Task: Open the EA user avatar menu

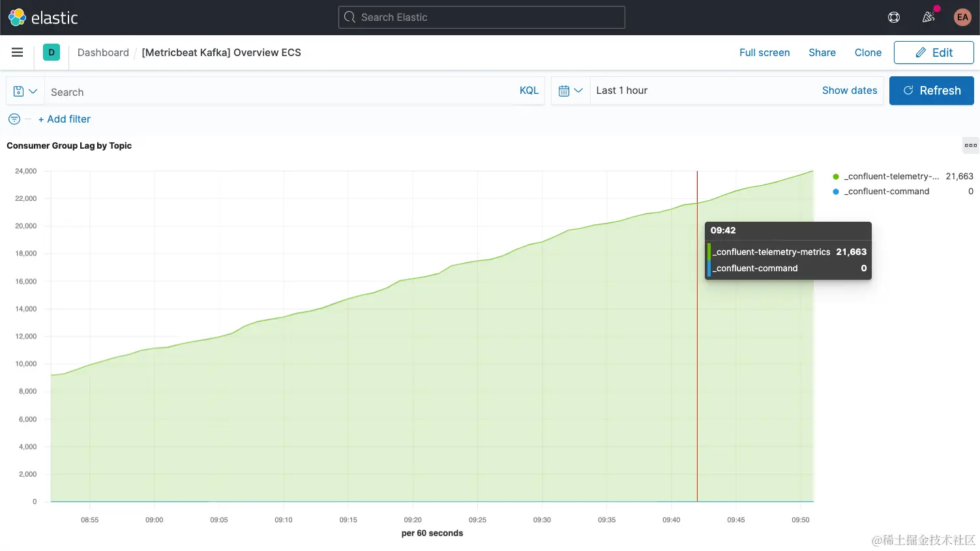Action: click(x=962, y=18)
